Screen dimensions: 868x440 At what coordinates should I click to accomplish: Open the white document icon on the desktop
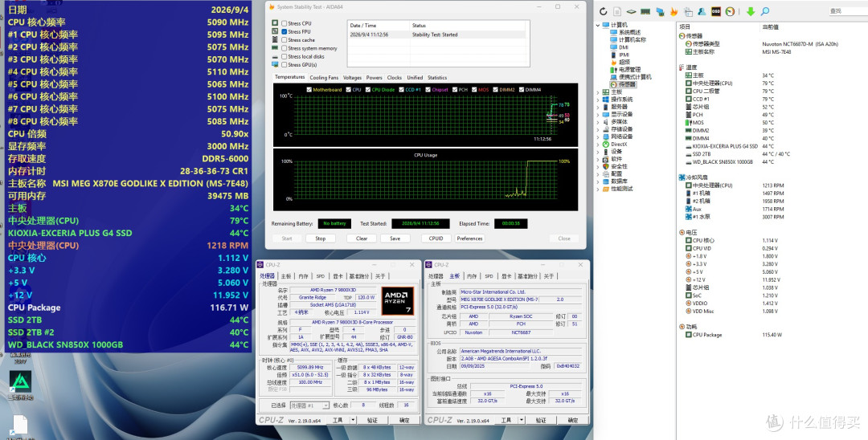(x=20, y=425)
